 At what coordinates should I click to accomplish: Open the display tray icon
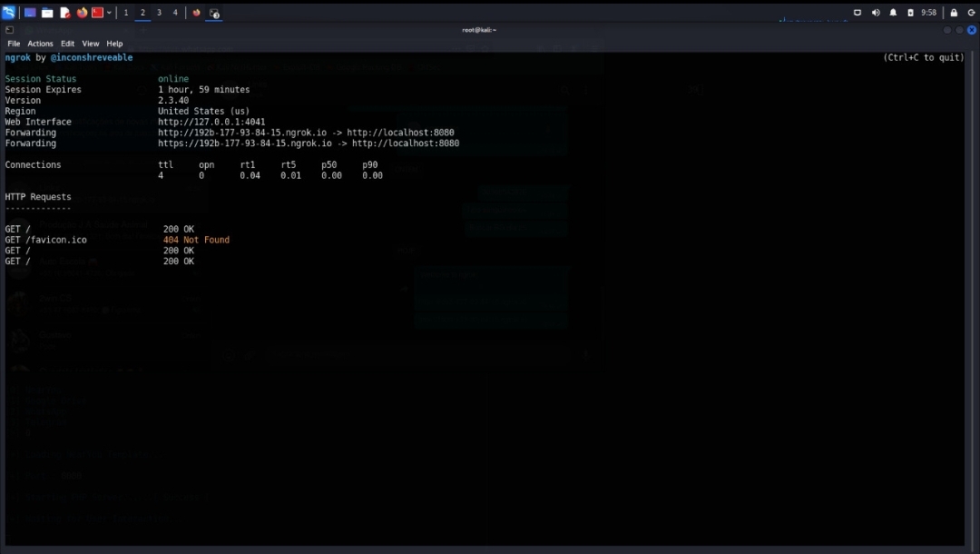tap(857, 13)
